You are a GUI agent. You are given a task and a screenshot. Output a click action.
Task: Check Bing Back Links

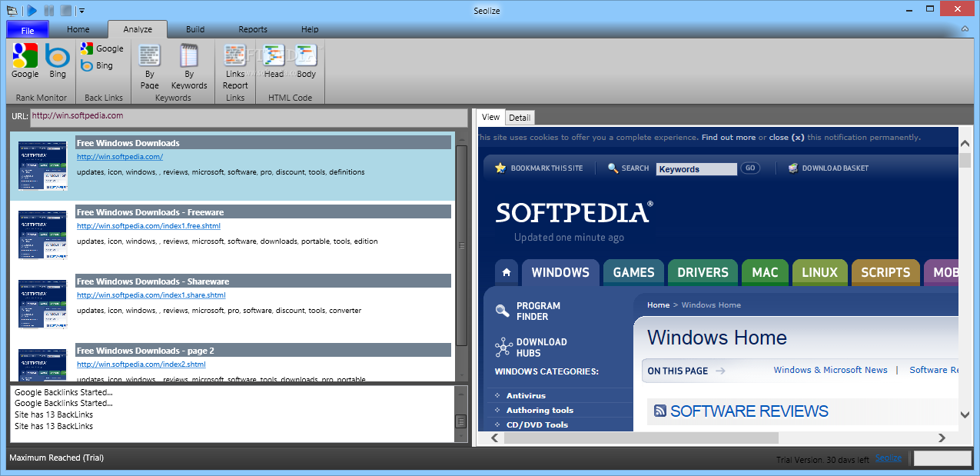[x=97, y=65]
